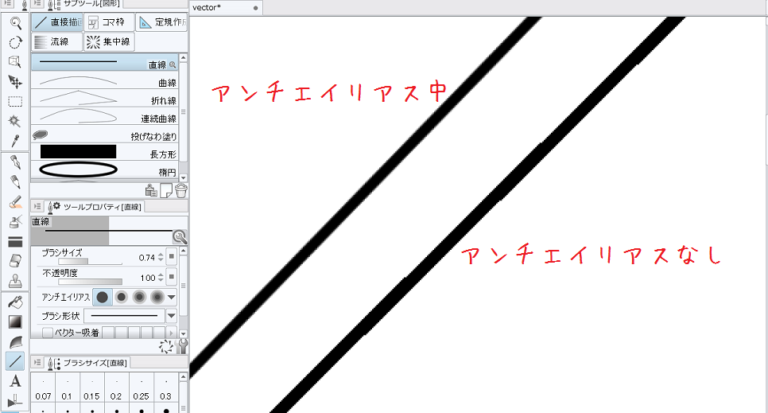Click the ブラシサイズ slider
768x413 pixels.
click(x=80, y=263)
